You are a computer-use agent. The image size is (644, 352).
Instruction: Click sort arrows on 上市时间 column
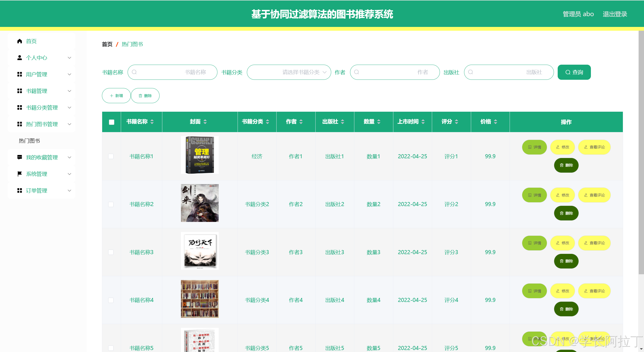pos(423,122)
